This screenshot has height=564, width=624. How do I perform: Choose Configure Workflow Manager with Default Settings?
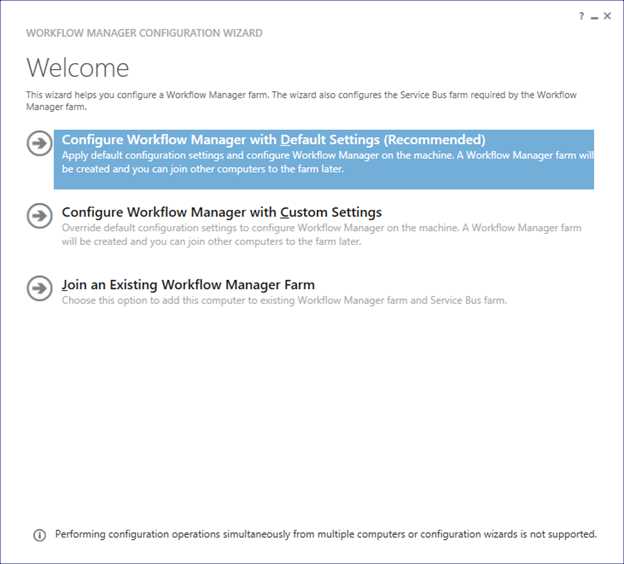(x=324, y=159)
